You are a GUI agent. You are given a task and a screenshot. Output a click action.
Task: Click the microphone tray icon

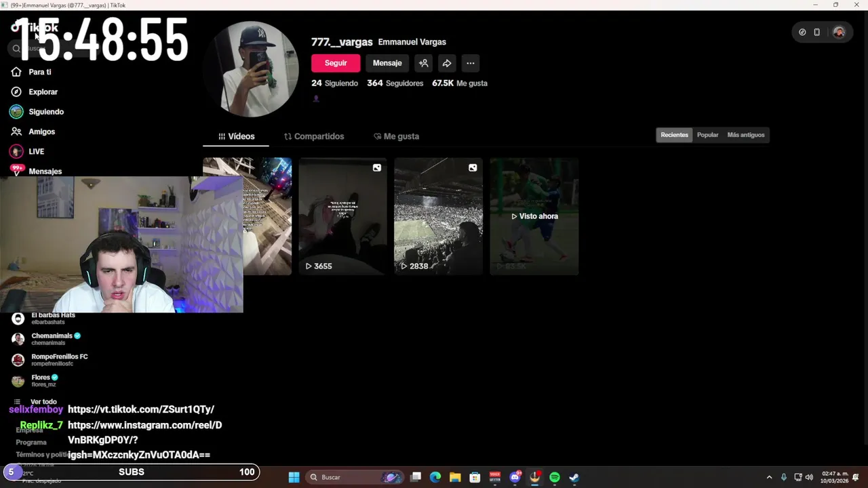[x=784, y=477]
